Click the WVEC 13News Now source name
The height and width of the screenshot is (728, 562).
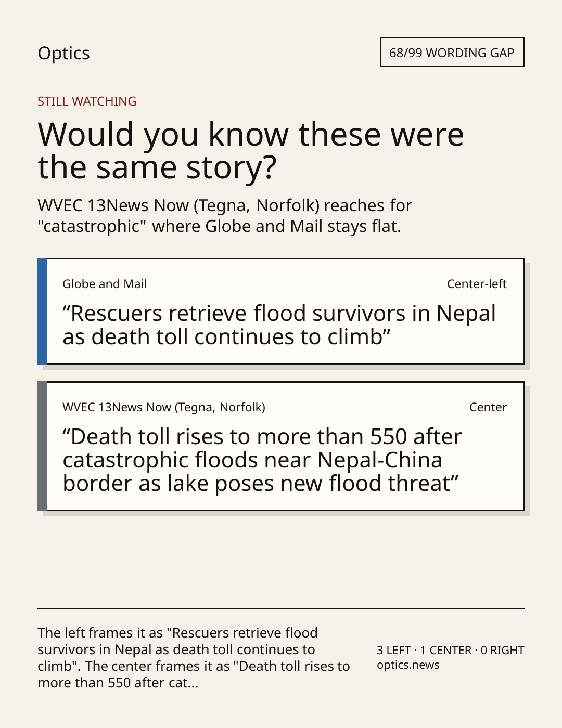(164, 407)
